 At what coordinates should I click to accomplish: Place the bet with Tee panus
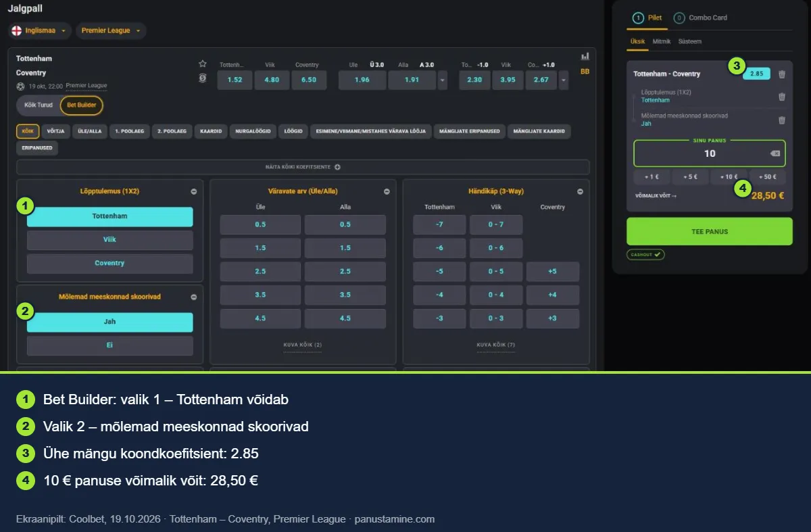(x=709, y=231)
